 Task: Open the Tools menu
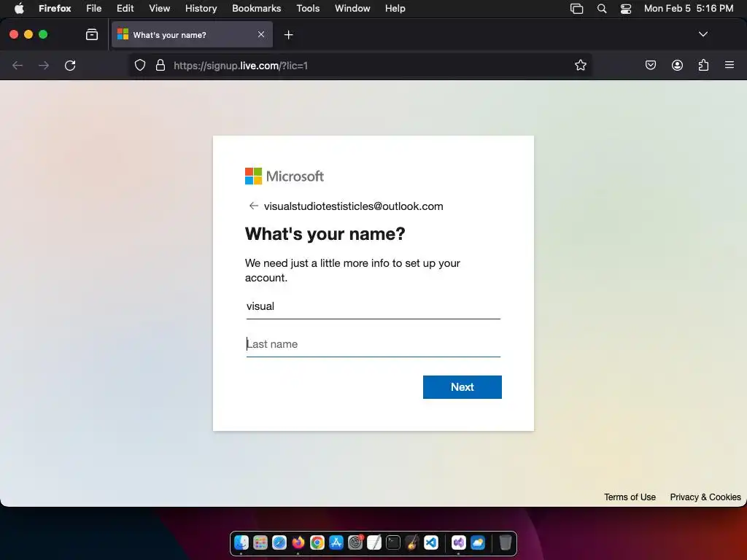(x=308, y=8)
